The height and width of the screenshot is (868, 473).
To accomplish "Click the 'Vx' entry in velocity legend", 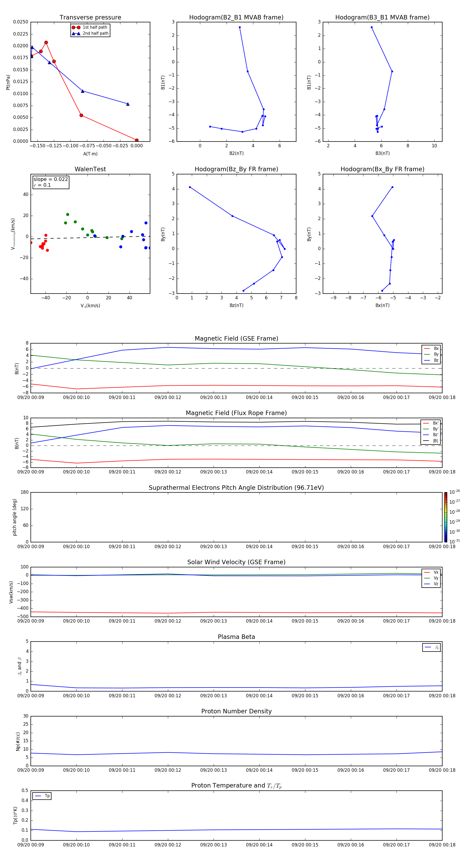I will [431, 572].
